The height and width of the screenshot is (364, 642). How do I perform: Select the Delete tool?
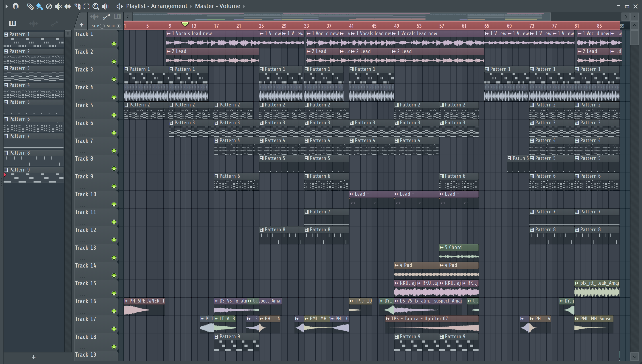49,6
